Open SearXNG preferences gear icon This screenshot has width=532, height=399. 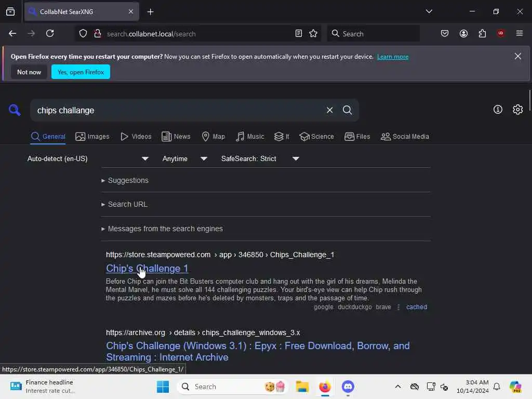(x=517, y=109)
